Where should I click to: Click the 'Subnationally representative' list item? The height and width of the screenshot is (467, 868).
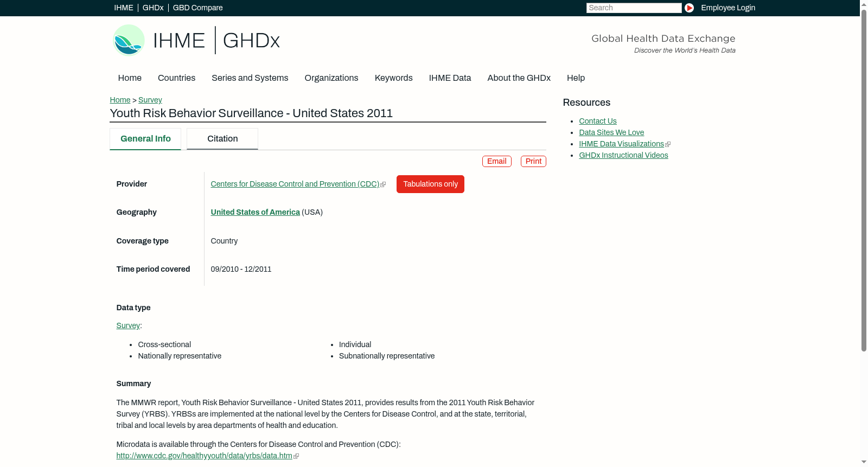[x=387, y=356]
